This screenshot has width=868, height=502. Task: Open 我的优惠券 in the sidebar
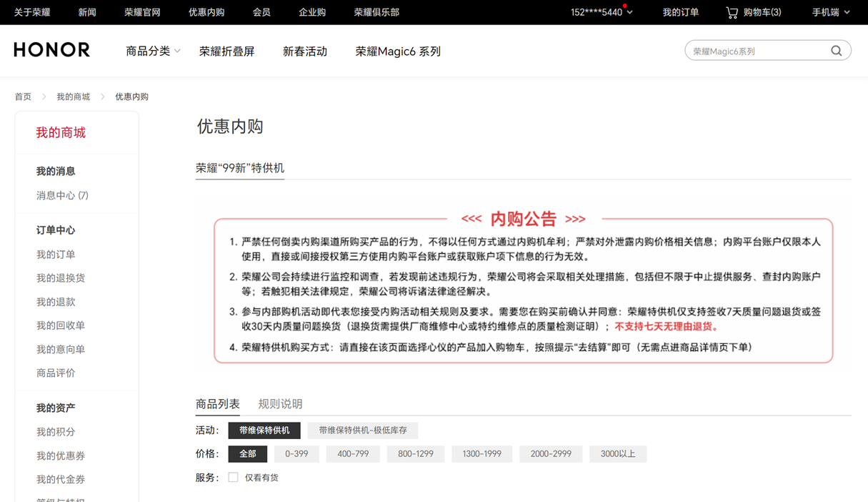tap(61, 456)
